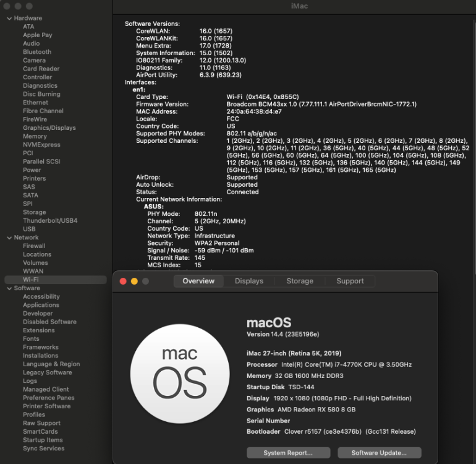Switch to the Displays tab
This screenshot has width=476, height=464.
(x=249, y=281)
